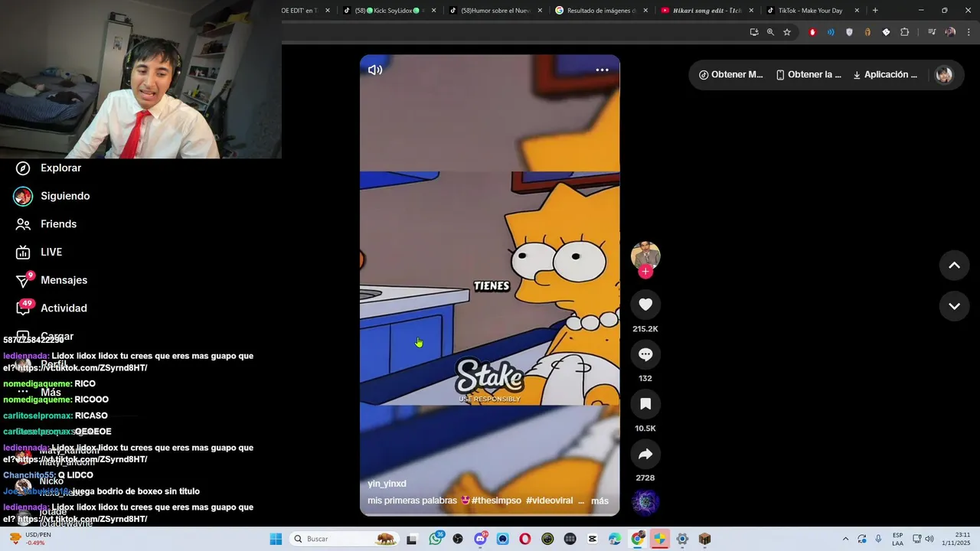Open Friends in the sidebar
Viewport: 980px width, 551px height.
click(46, 224)
